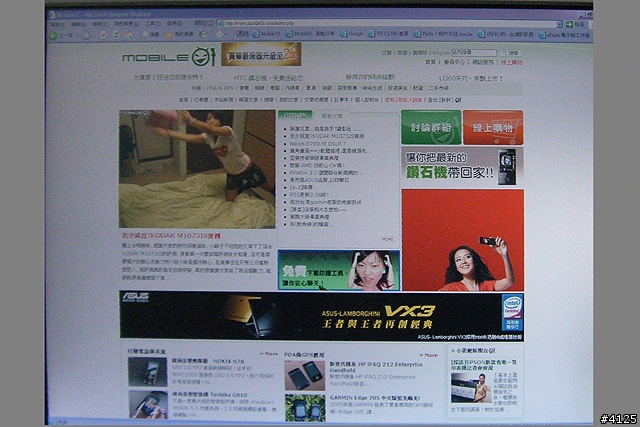
Task: Click More link in mobile phone section
Action: (x=269, y=354)
